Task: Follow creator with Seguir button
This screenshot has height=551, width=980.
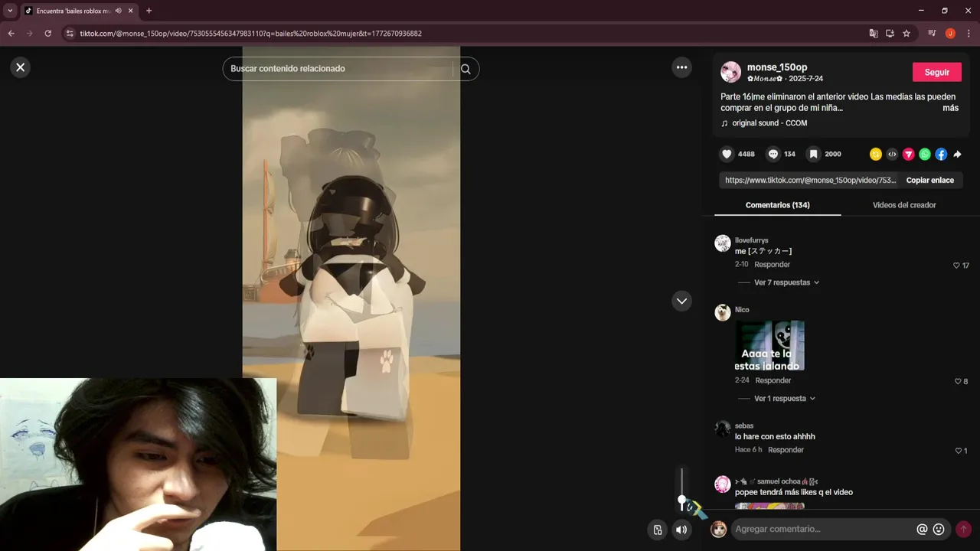Action: [936, 72]
